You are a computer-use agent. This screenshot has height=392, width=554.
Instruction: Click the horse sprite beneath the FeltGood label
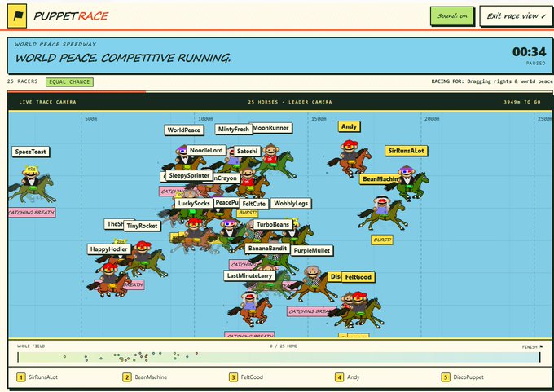coord(358,310)
